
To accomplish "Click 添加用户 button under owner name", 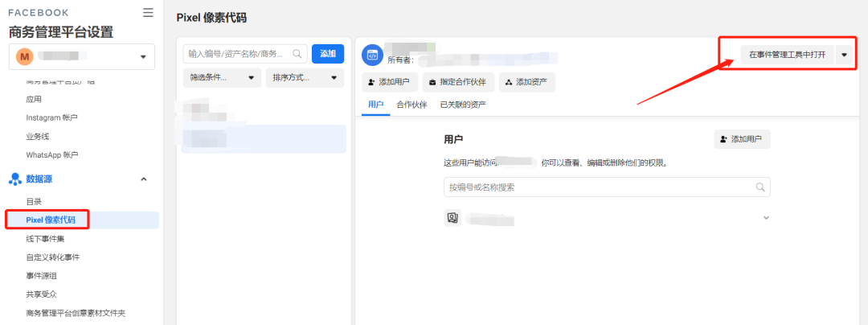I will 390,82.
